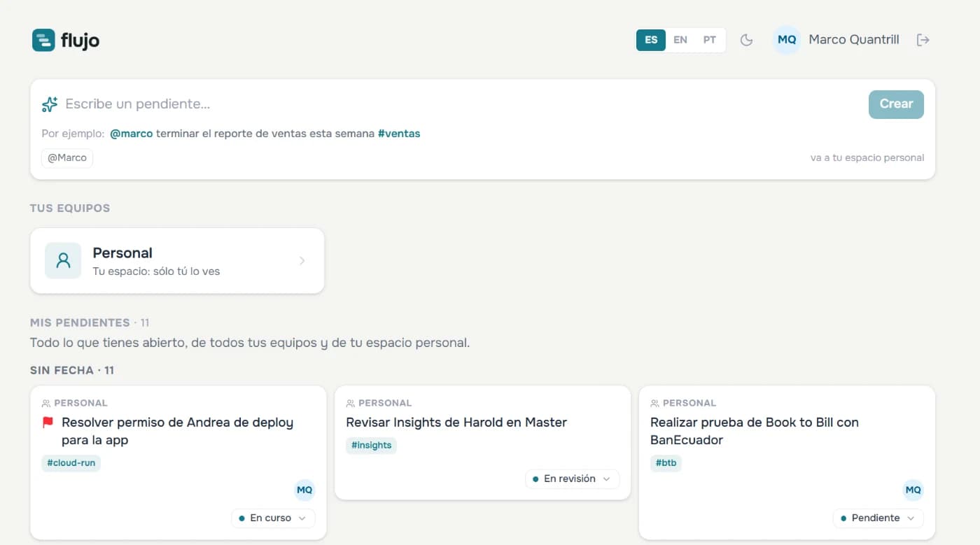Image resolution: width=980 pixels, height=545 pixels.
Task: Click the @marco mention in the example
Action: 132,134
